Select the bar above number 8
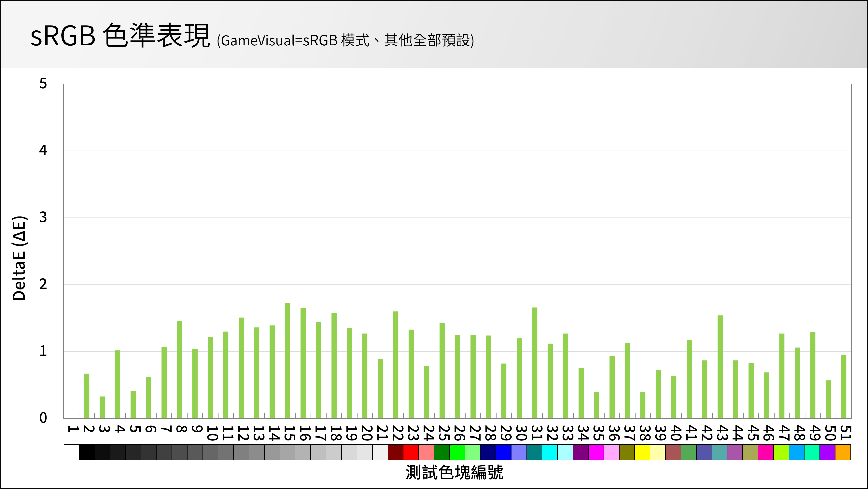The height and width of the screenshot is (489, 868). [179, 370]
